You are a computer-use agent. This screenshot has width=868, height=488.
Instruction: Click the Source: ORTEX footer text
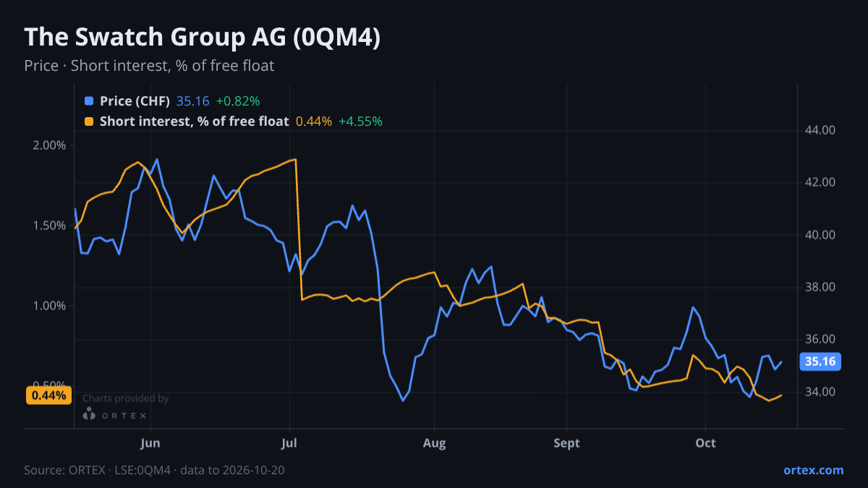point(154,470)
